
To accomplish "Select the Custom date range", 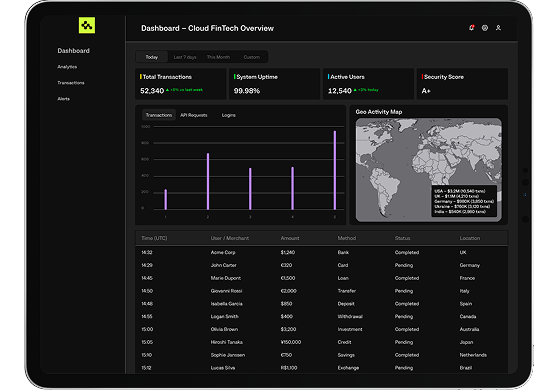I will (x=251, y=57).
